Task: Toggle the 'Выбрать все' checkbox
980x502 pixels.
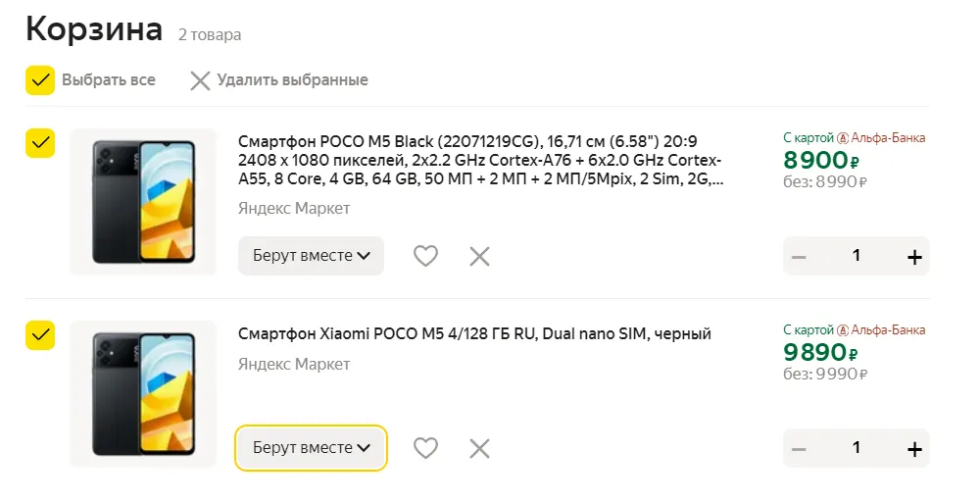Action: (40, 80)
